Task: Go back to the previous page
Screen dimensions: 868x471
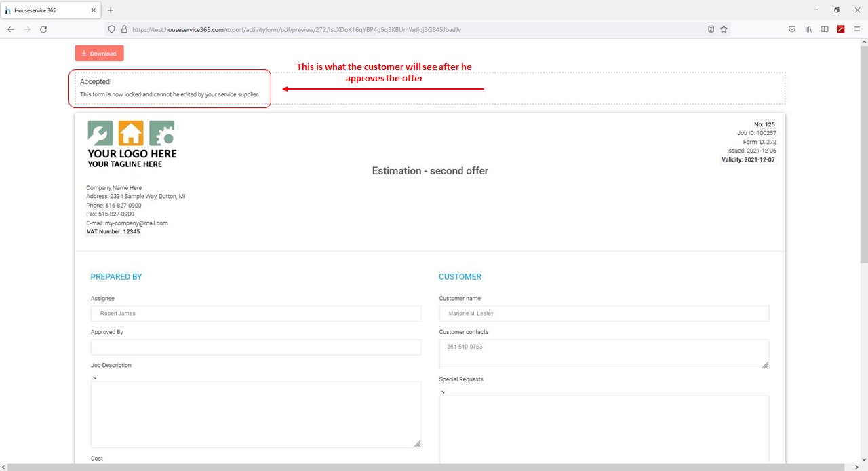Action: tap(11, 29)
